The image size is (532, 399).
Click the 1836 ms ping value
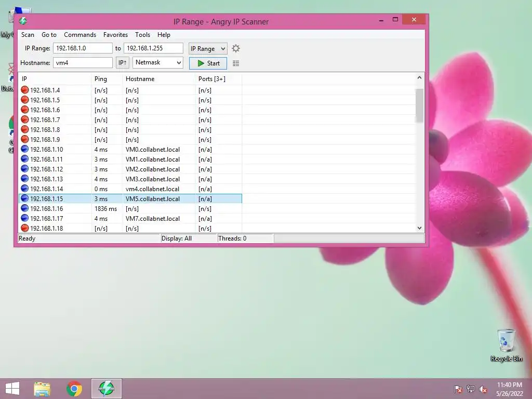click(105, 209)
